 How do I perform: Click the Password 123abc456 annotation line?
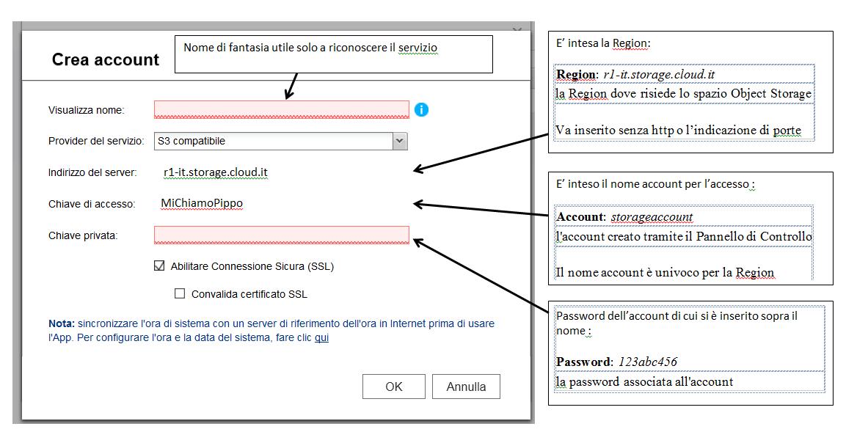pos(616,362)
